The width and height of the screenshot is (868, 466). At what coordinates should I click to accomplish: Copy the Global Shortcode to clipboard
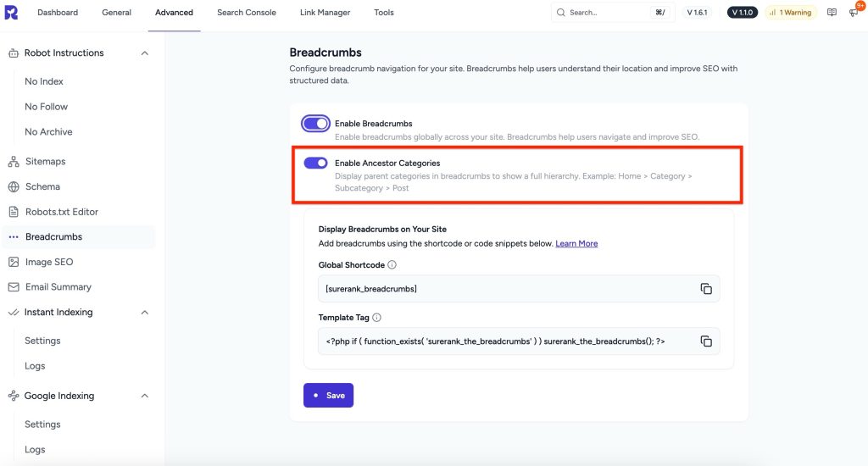pyautogui.click(x=705, y=289)
